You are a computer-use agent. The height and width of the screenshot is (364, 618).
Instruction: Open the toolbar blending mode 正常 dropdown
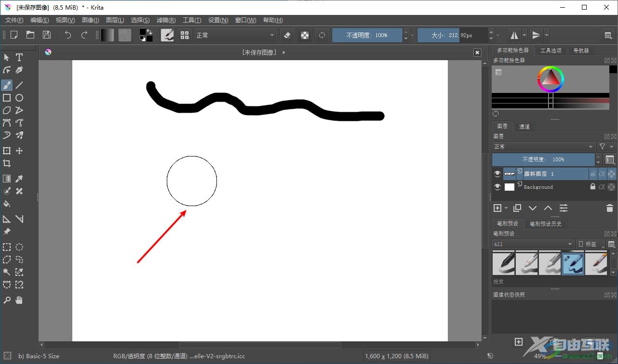pyautogui.click(x=235, y=35)
